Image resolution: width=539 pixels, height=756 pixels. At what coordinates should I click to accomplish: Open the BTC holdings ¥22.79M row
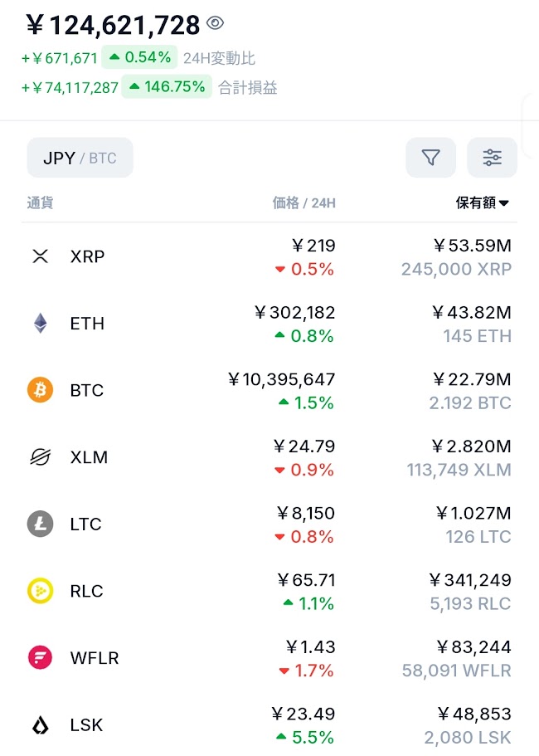point(471,381)
